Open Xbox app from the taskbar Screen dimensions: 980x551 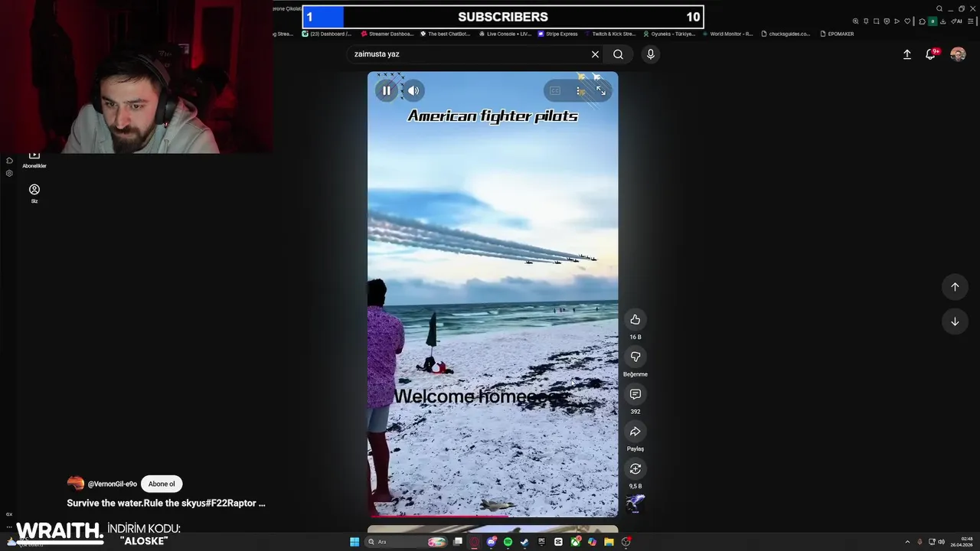[575, 542]
